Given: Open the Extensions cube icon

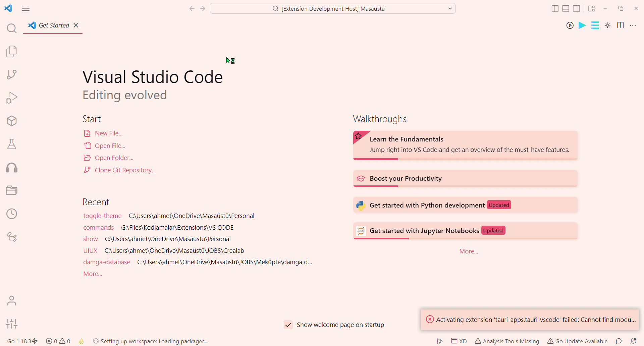Looking at the screenshot, I should [12, 121].
